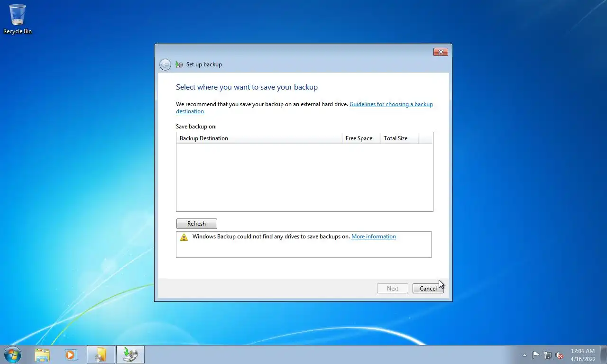Select the Windows Backup taskbar button
The image size is (607, 364).
coord(130,355)
